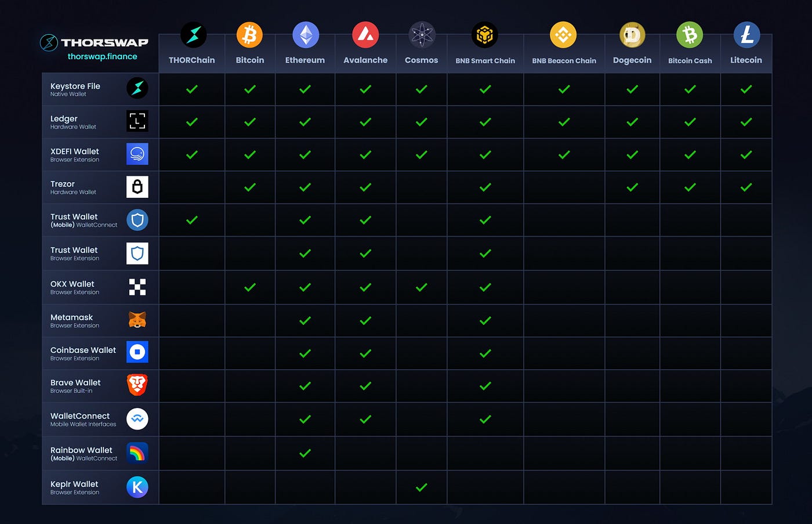This screenshot has height=524, width=812.
Task: Click the Avalanche column header text
Action: (x=365, y=60)
